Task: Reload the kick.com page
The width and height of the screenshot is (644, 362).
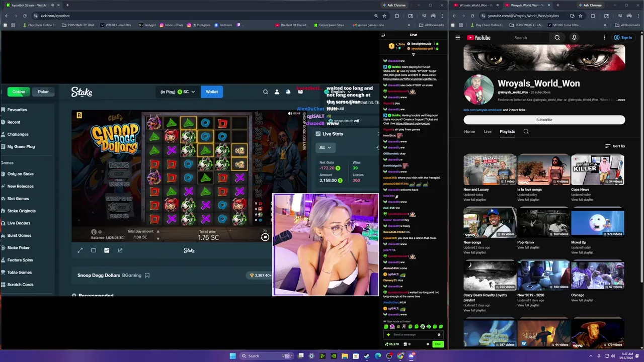Action: click(x=25, y=16)
